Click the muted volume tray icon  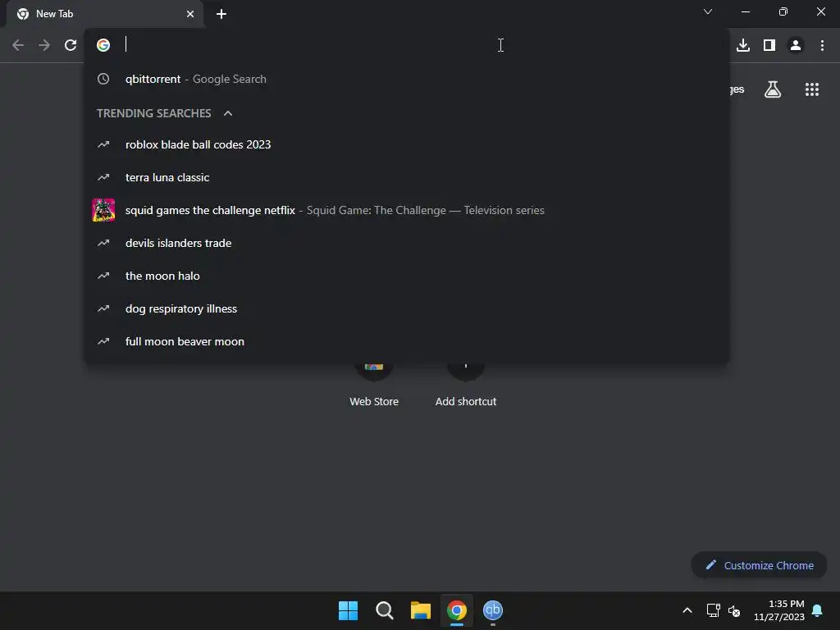click(x=734, y=610)
